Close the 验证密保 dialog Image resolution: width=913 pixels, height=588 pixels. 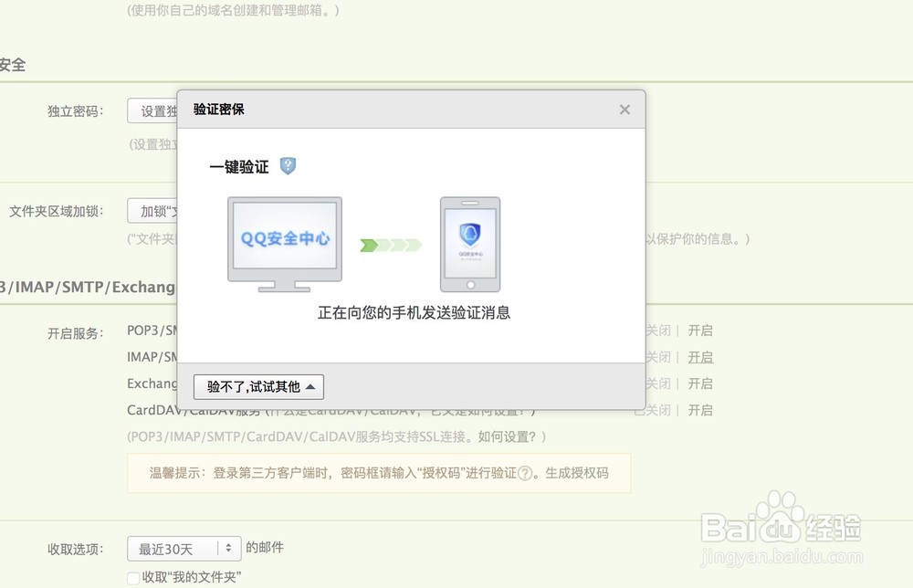624,110
